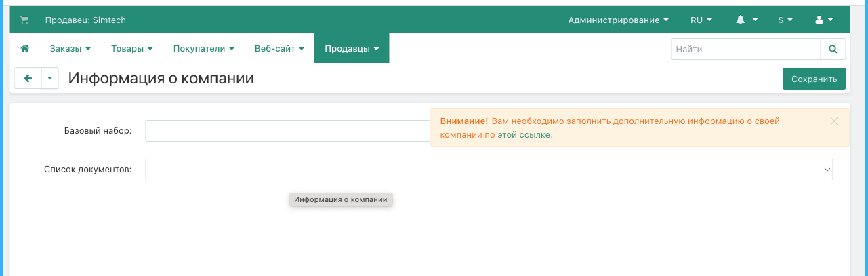This screenshot has width=868, height=276.
Task: Open the Покупатели menu
Action: tap(203, 49)
